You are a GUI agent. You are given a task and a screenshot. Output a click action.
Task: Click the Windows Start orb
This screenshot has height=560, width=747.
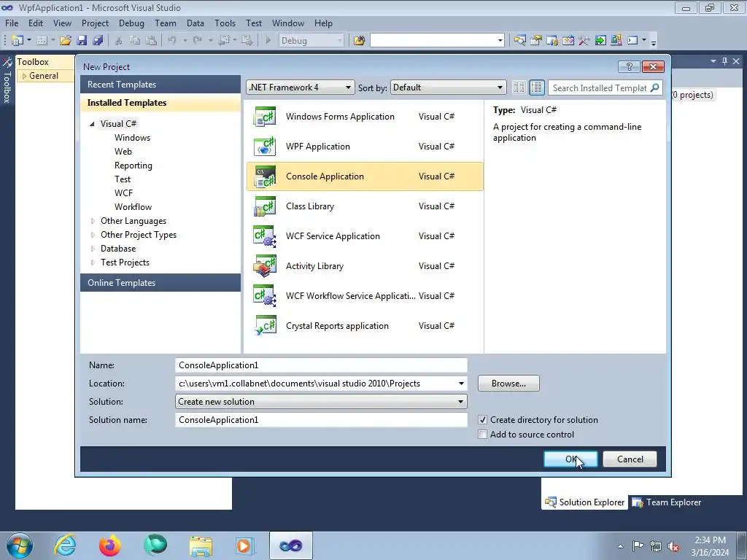(20, 545)
